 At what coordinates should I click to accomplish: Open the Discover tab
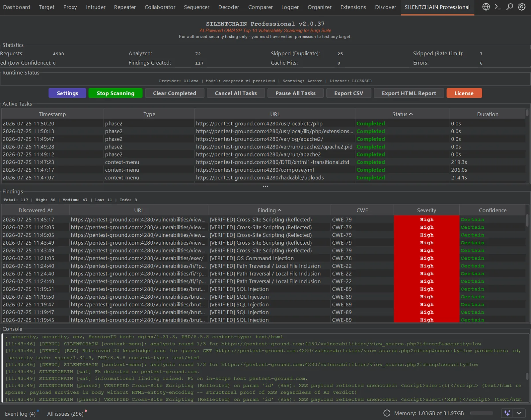click(x=386, y=7)
